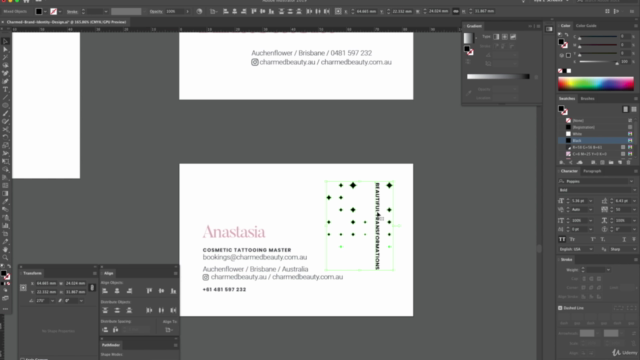
Task: Click Vertical Align Top in Align panel
Action: point(149,291)
